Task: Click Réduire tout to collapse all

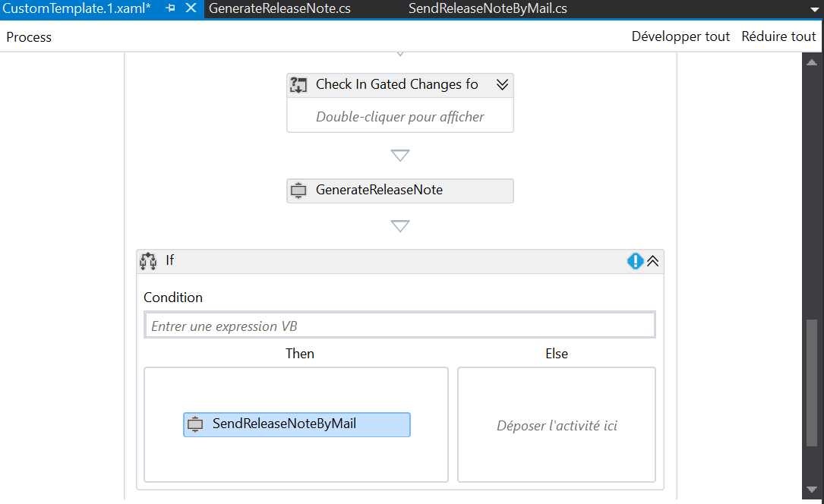Action: [x=778, y=36]
